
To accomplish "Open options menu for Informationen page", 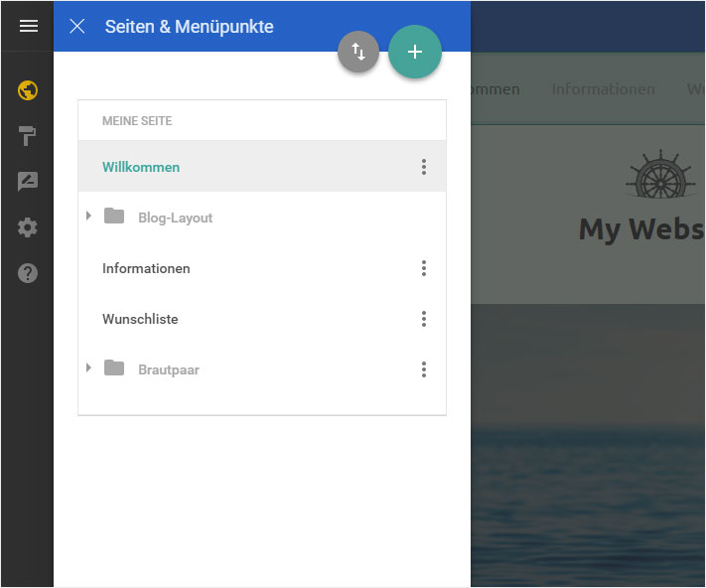I will [x=424, y=268].
